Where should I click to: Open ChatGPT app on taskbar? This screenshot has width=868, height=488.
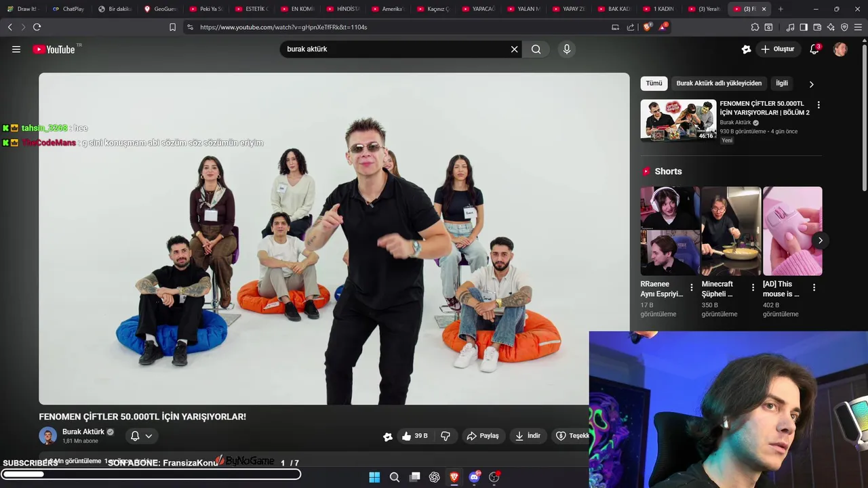435,477
